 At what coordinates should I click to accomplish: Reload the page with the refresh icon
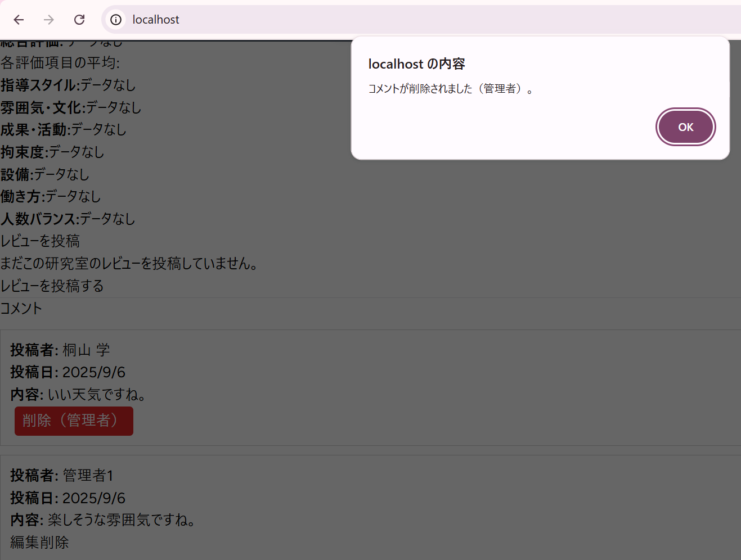pos(79,20)
